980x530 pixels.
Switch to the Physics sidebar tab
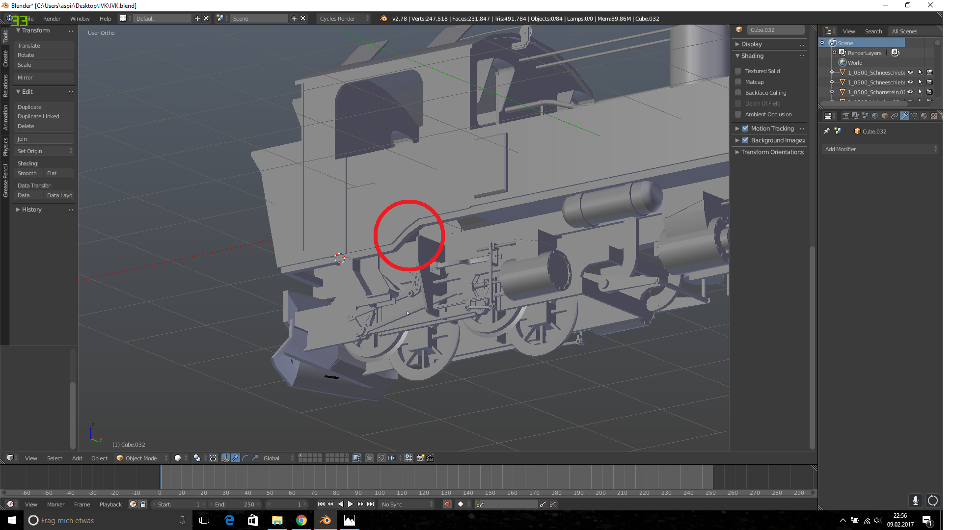tap(5, 146)
